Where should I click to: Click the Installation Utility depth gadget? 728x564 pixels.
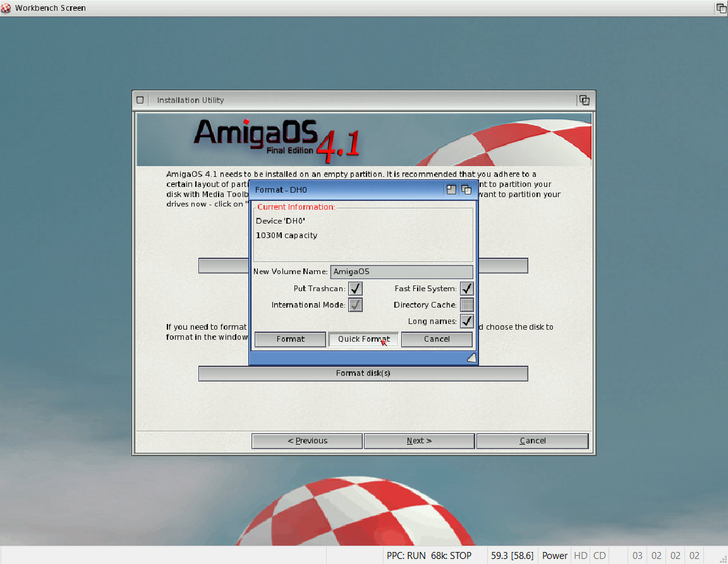pos(584,100)
